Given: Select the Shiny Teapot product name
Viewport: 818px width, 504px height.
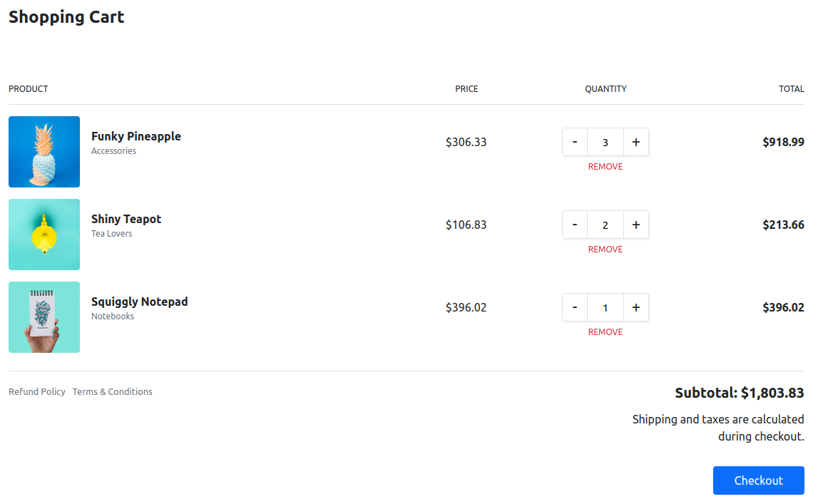Looking at the screenshot, I should pos(126,219).
